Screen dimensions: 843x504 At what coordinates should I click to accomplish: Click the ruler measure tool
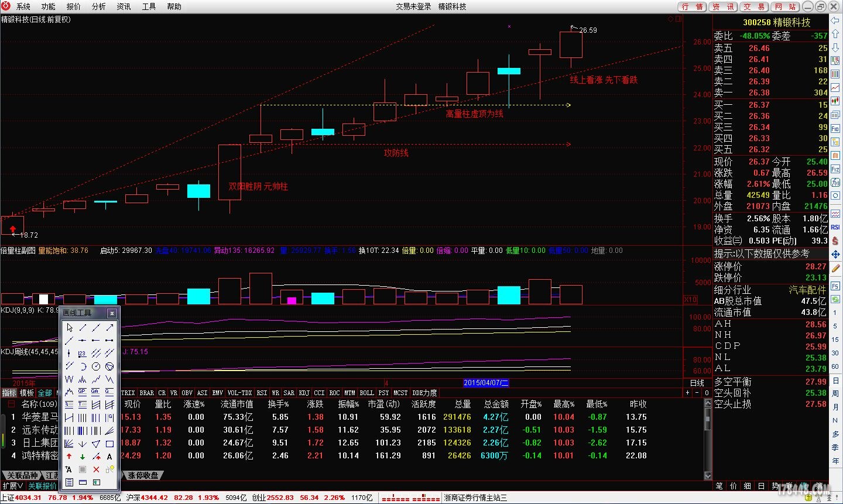pyautogui.click(x=83, y=482)
